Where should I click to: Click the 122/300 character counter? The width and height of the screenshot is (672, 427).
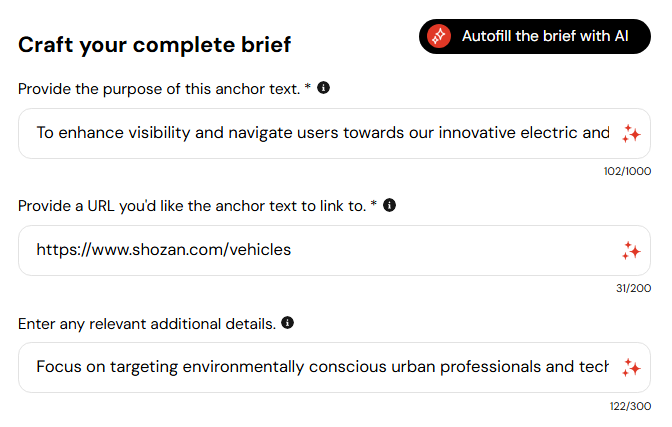pyautogui.click(x=630, y=406)
